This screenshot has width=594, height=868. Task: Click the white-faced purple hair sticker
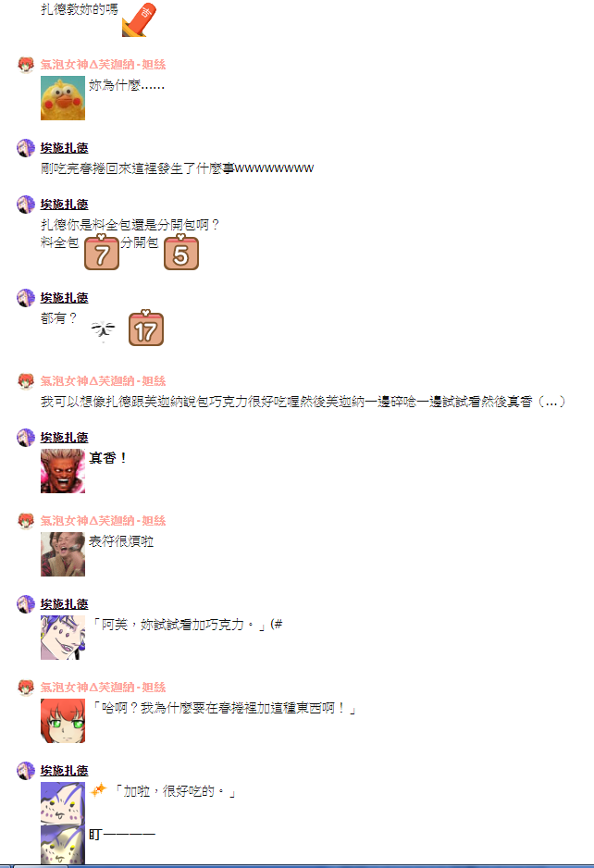[63, 638]
